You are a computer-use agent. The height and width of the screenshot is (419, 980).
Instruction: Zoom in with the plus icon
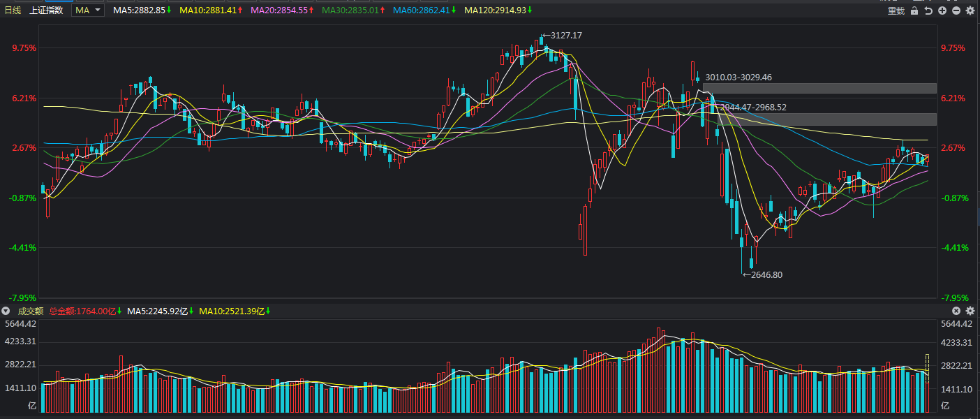942,10
